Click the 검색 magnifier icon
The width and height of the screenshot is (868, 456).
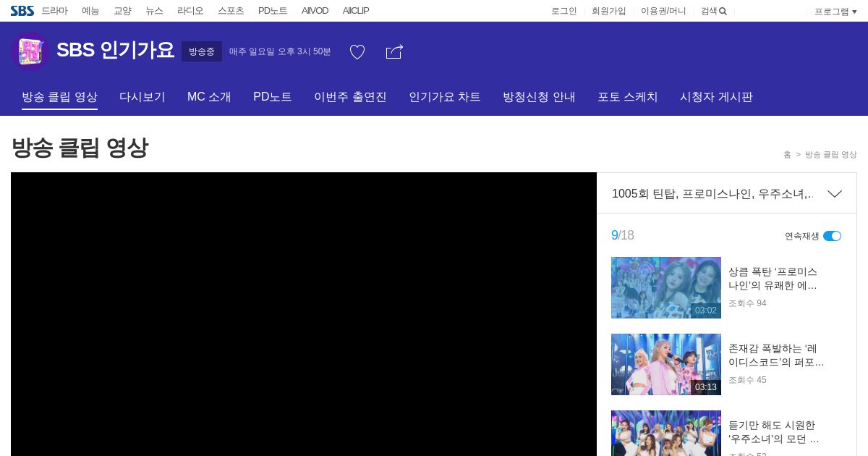coord(723,11)
